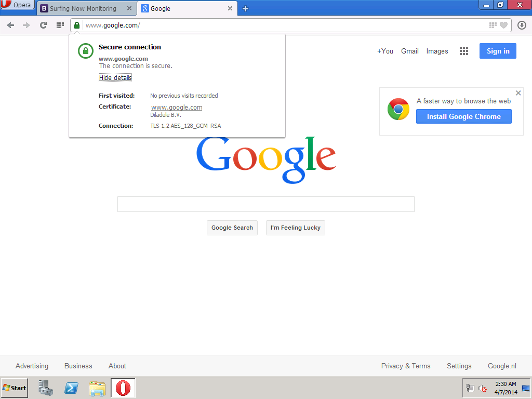The height and width of the screenshot is (399, 532).
Task: Open Settings in the page footer
Action: tap(459, 366)
